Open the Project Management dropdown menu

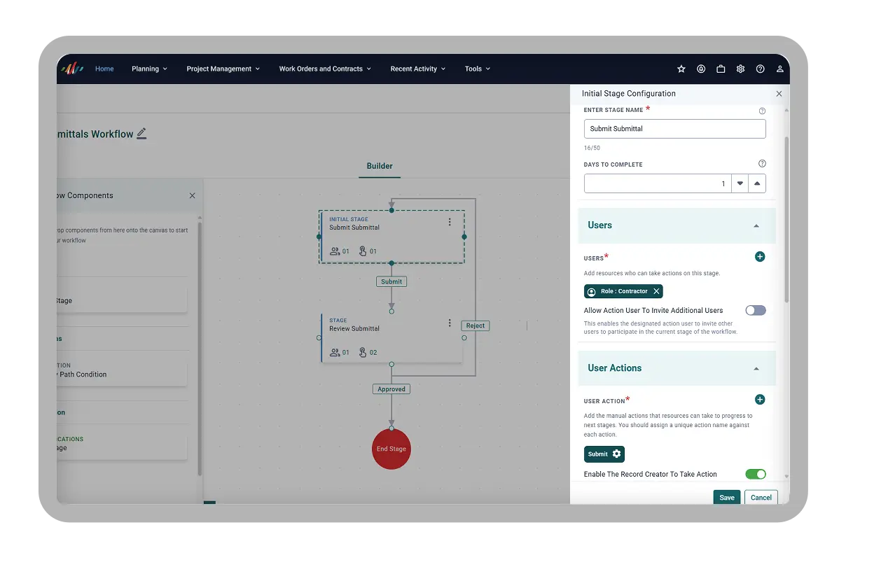pyautogui.click(x=223, y=69)
